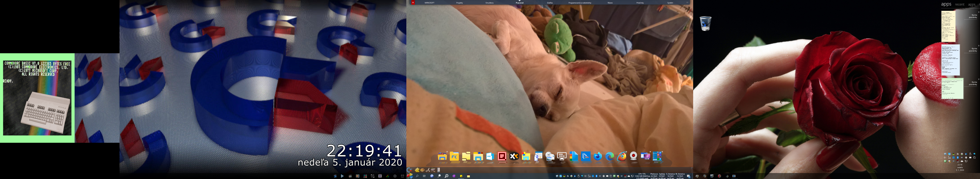Click the Bluetooth tray icon
Viewport: 980px width, 179px height.
pos(597,176)
